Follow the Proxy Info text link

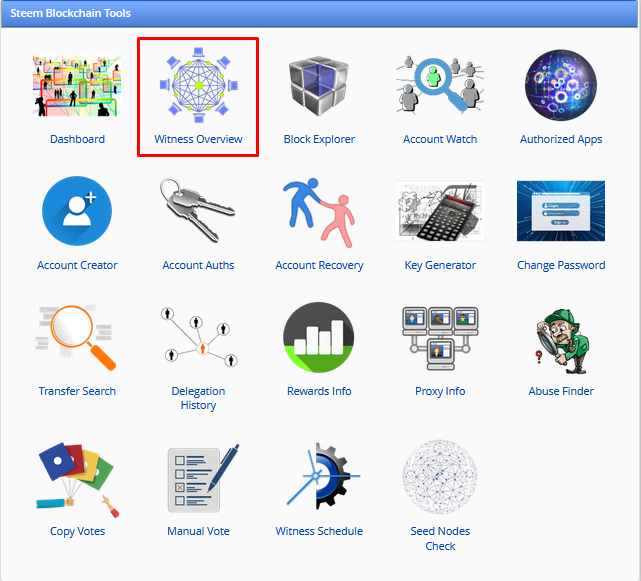(440, 391)
